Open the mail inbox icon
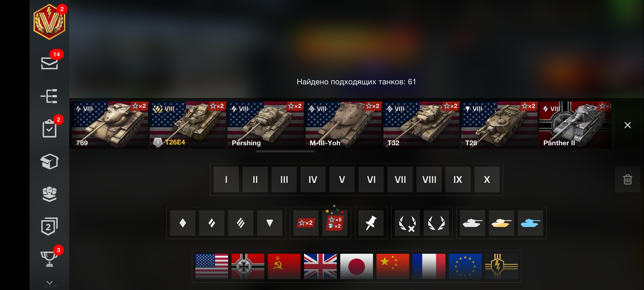This screenshot has height=290, width=644. pos(49,63)
